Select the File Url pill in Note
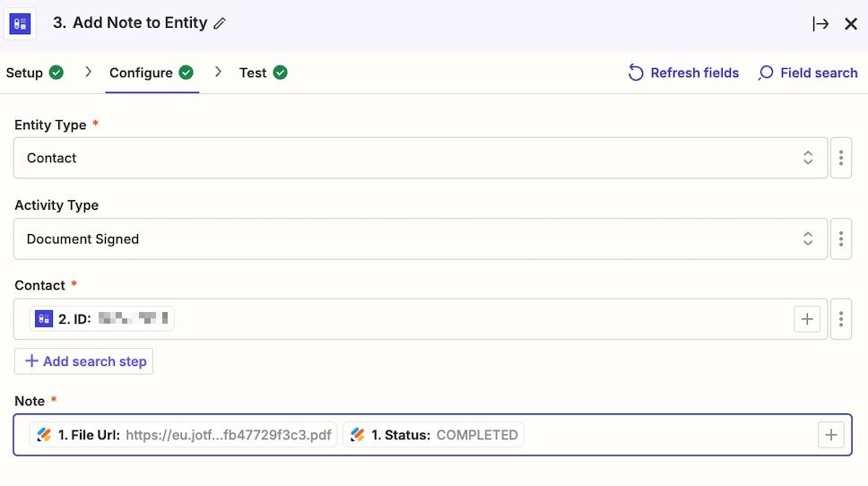Image resolution: width=868 pixels, height=486 pixels. coord(183,435)
